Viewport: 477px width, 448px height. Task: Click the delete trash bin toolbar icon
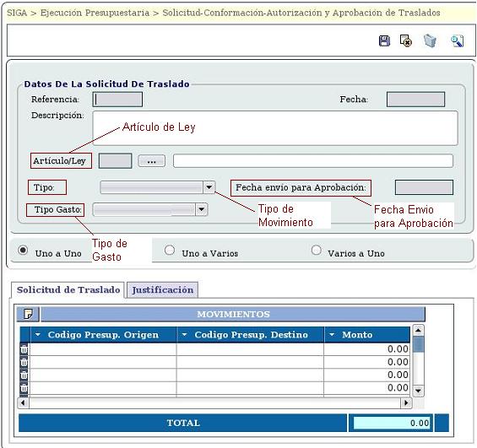click(430, 40)
